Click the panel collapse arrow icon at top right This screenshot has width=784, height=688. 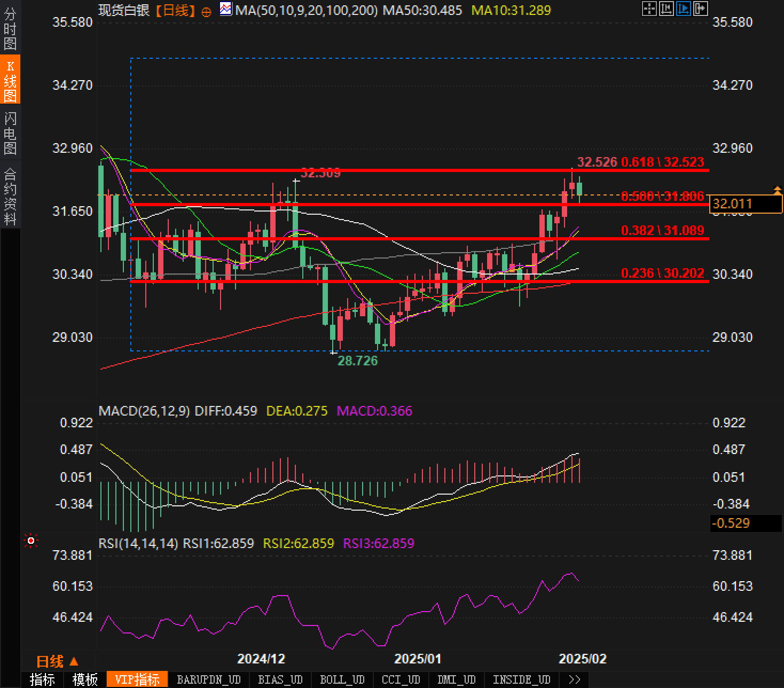tap(700, 9)
